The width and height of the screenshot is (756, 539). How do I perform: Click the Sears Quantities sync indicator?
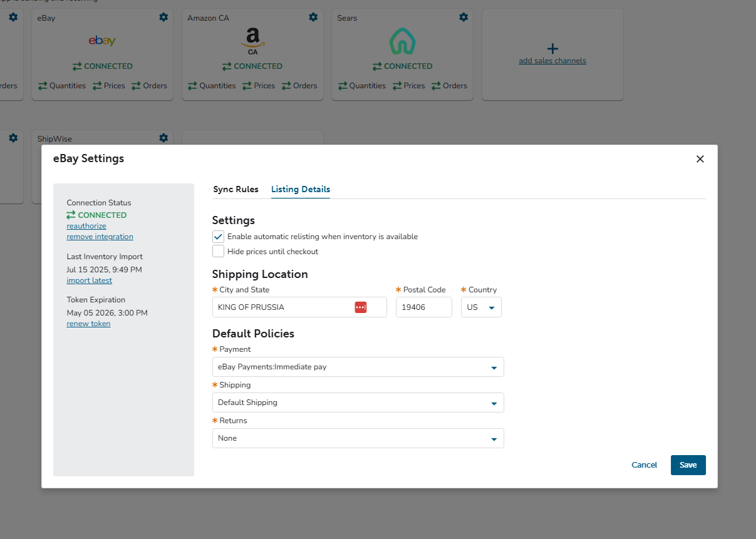(362, 86)
